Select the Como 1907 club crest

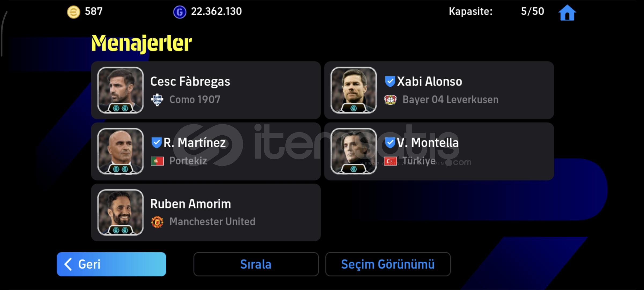[157, 100]
